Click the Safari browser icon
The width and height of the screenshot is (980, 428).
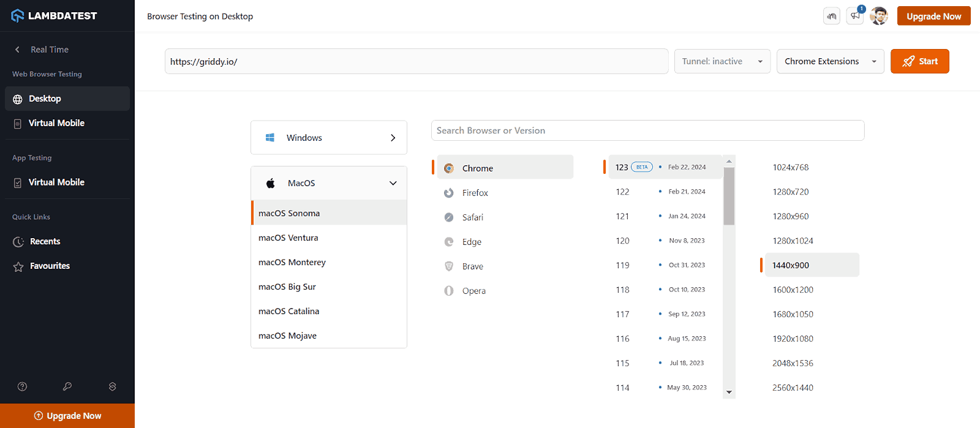pyautogui.click(x=449, y=217)
